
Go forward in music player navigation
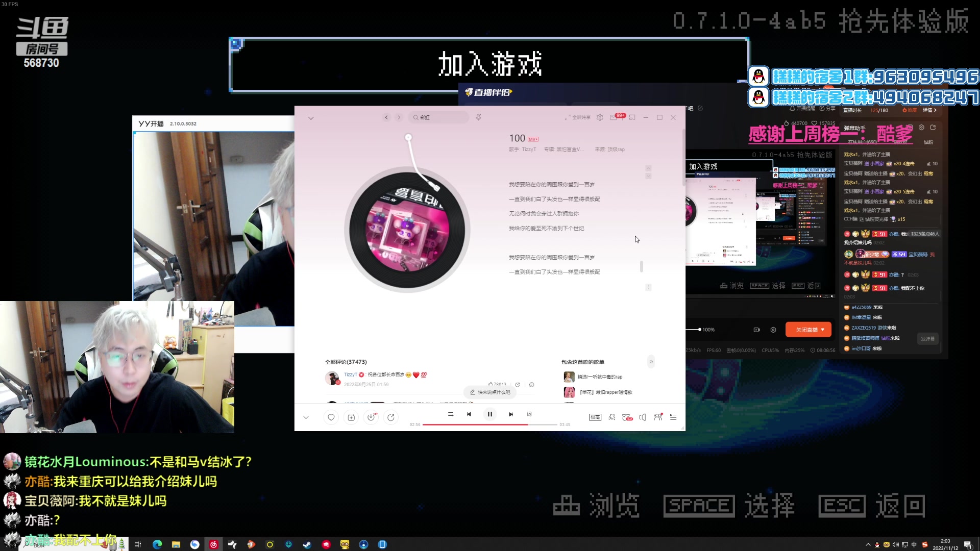[x=399, y=117]
